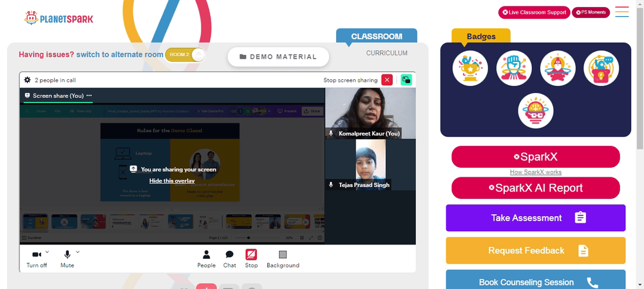This screenshot has height=289, width=644.
Task: Click microphone icon beside Komalpreet Kaur
Action: [x=331, y=134]
